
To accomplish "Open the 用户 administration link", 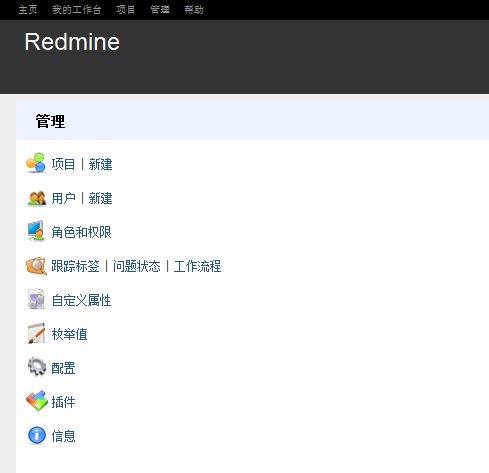I will point(63,198).
